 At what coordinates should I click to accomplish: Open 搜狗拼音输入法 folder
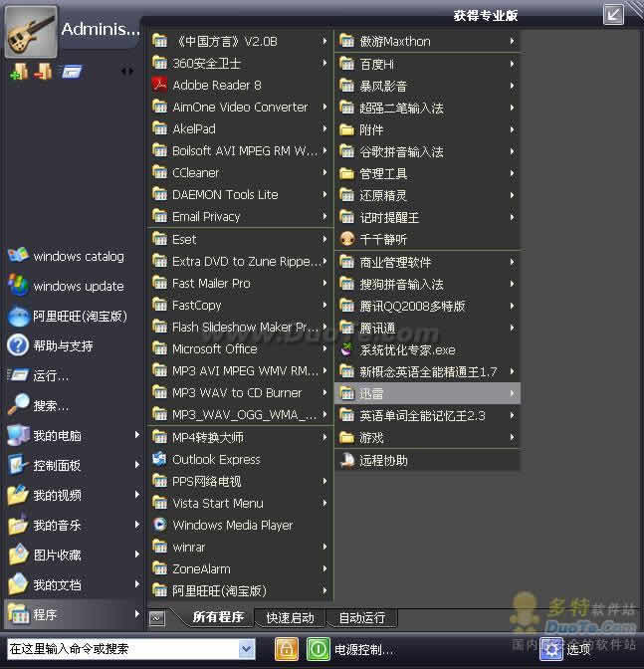tap(427, 284)
